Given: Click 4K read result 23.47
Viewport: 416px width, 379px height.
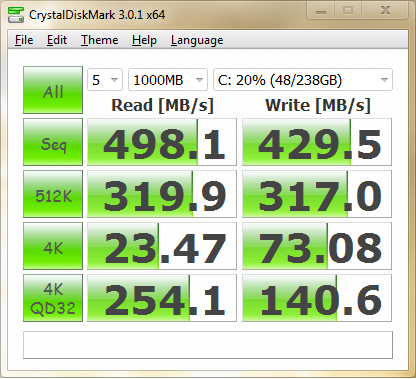Looking at the screenshot, I should (162, 246).
